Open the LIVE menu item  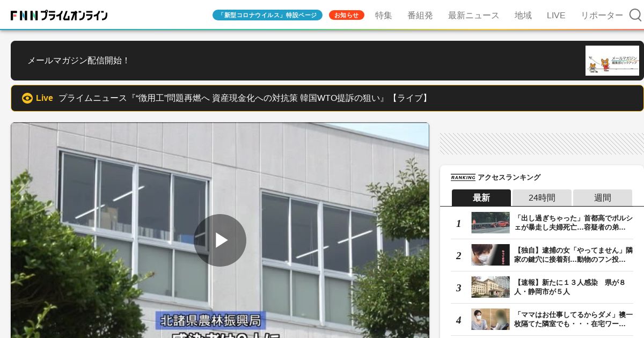556,16
